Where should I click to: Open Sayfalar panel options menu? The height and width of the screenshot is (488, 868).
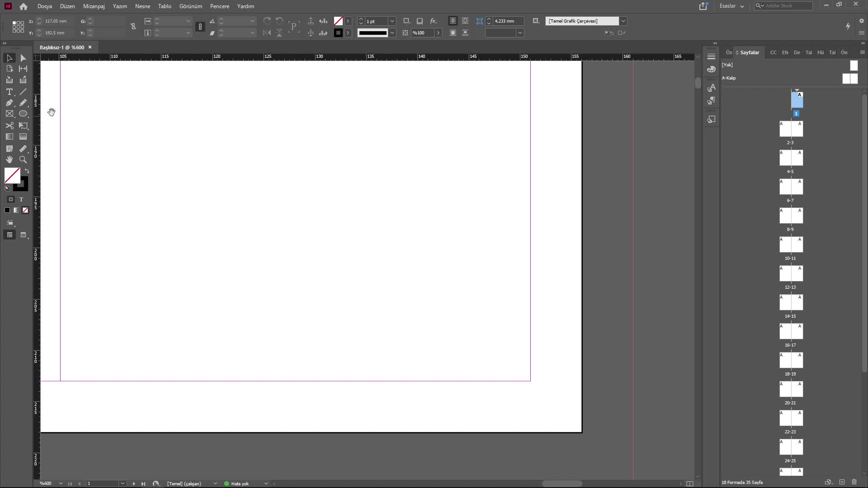coord(862,52)
